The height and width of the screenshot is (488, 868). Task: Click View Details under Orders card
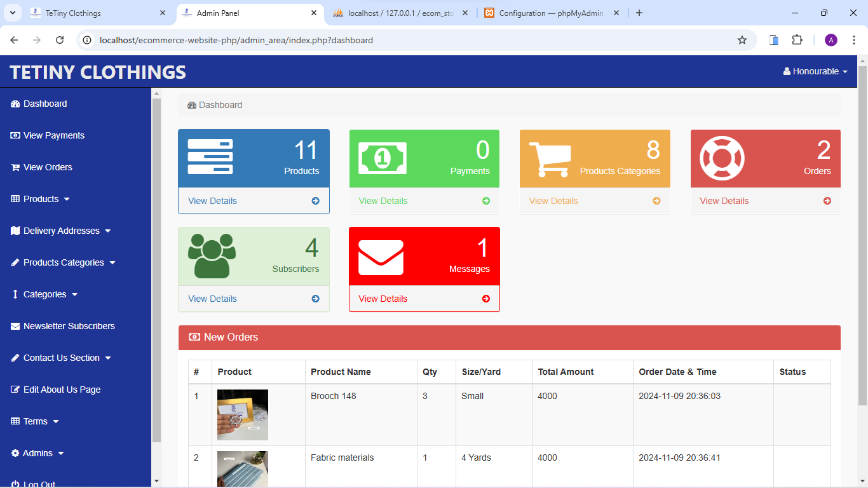tap(724, 201)
